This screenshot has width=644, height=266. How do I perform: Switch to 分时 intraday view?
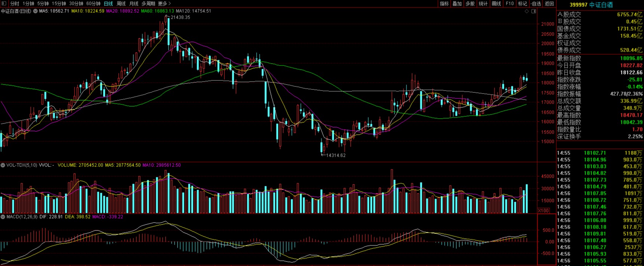click(15, 4)
